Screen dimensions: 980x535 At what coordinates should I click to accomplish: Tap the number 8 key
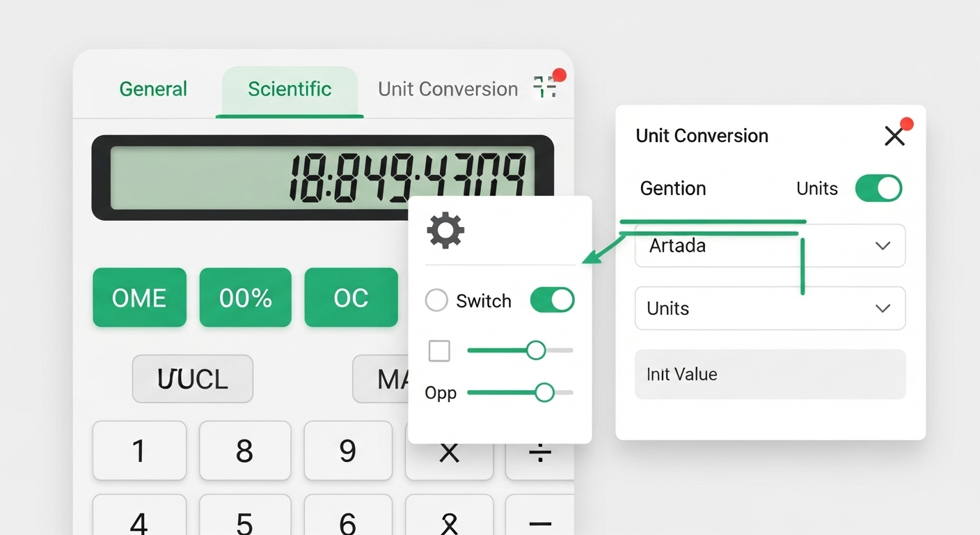pos(245,451)
